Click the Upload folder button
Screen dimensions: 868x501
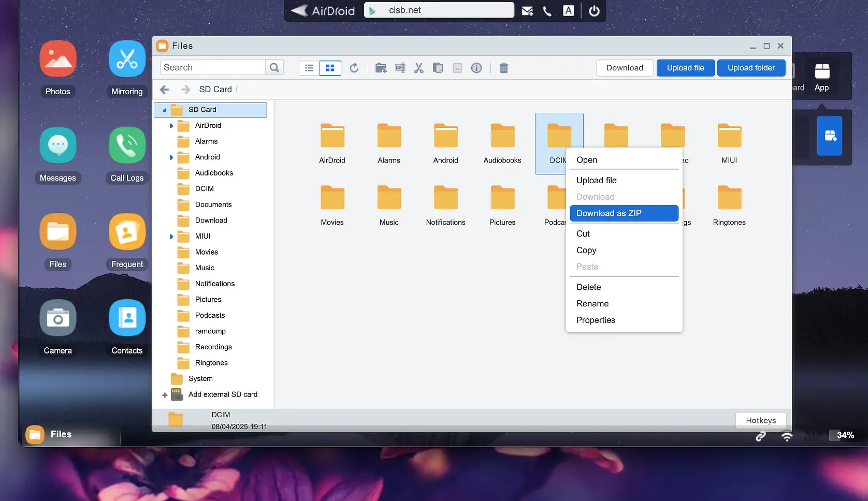(751, 68)
